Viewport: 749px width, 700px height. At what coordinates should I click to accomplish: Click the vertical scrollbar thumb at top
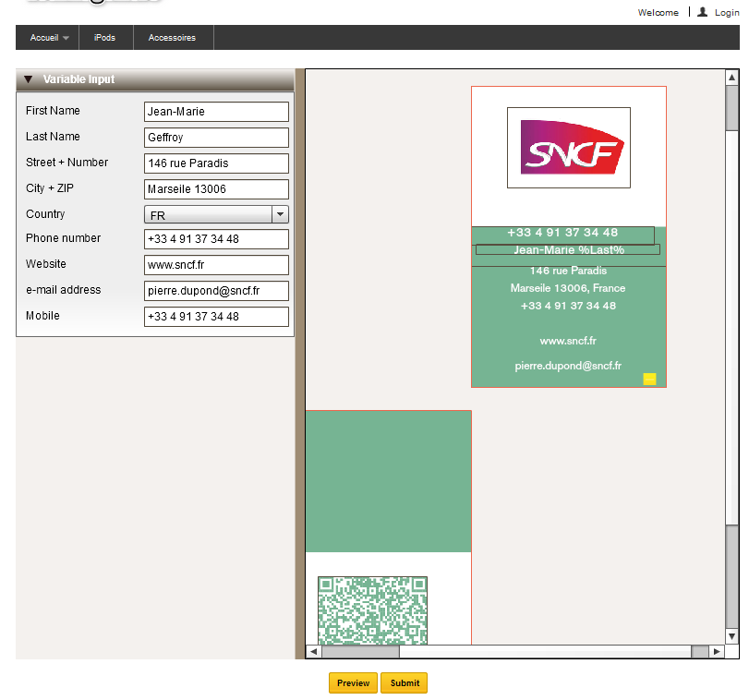click(x=731, y=108)
